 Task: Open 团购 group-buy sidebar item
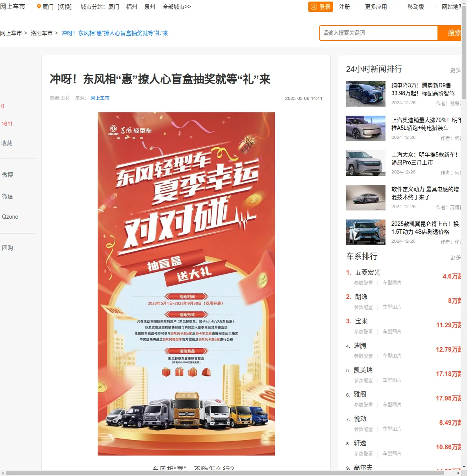pyautogui.click(x=7, y=248)
